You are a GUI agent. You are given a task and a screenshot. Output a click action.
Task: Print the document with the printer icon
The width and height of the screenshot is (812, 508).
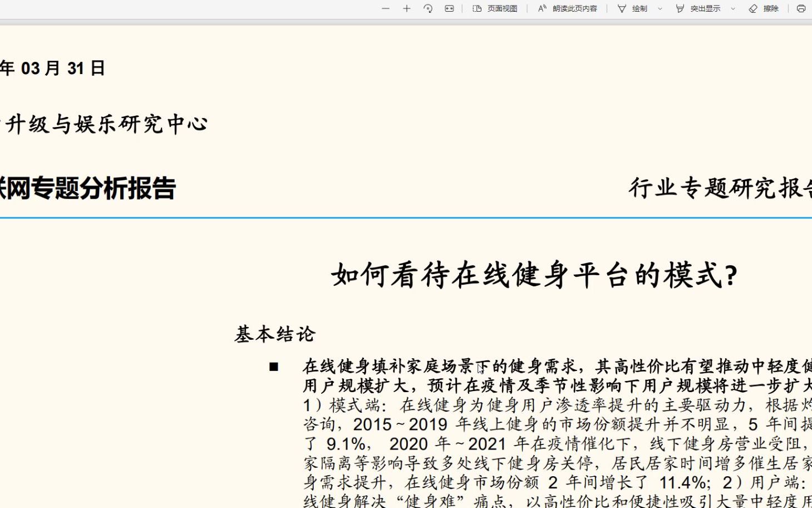(801, 8)
